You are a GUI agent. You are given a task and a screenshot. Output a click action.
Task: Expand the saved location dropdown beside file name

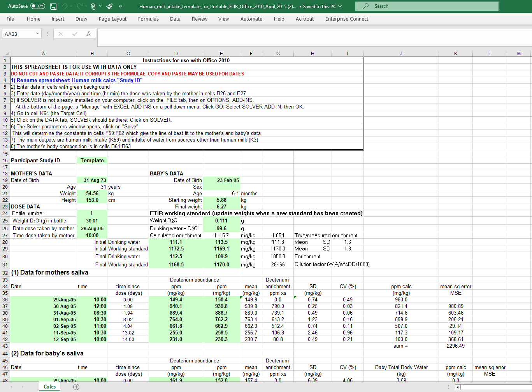340,6
